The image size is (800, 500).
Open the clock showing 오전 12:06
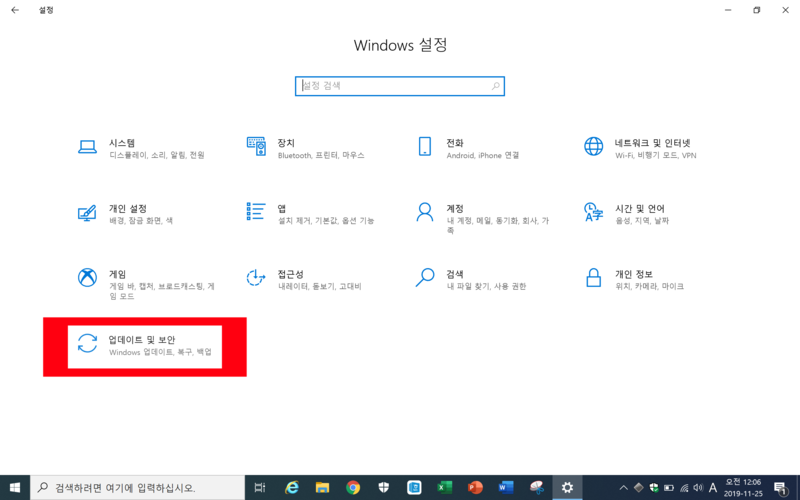pyautogui.click(x=743, y=488)
